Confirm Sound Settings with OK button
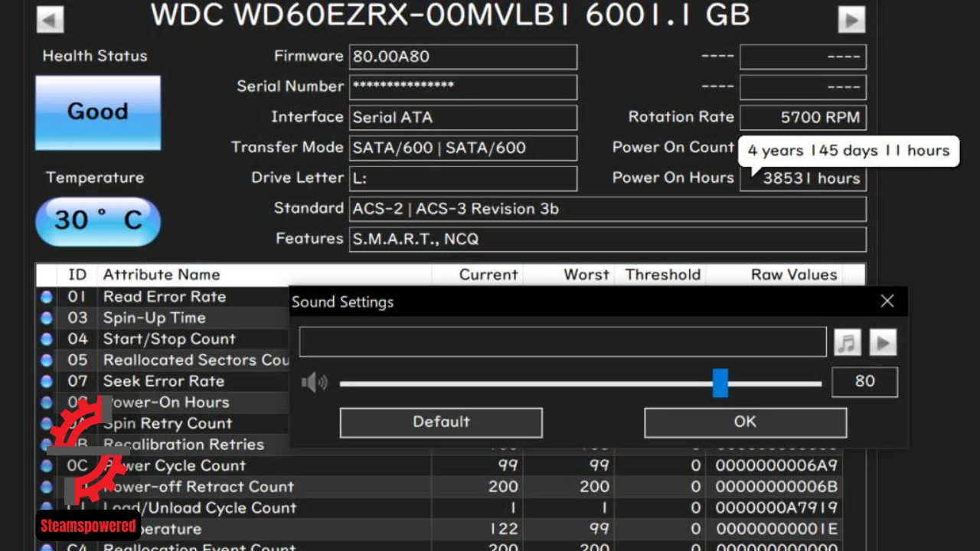 click(x=745, y=422)
